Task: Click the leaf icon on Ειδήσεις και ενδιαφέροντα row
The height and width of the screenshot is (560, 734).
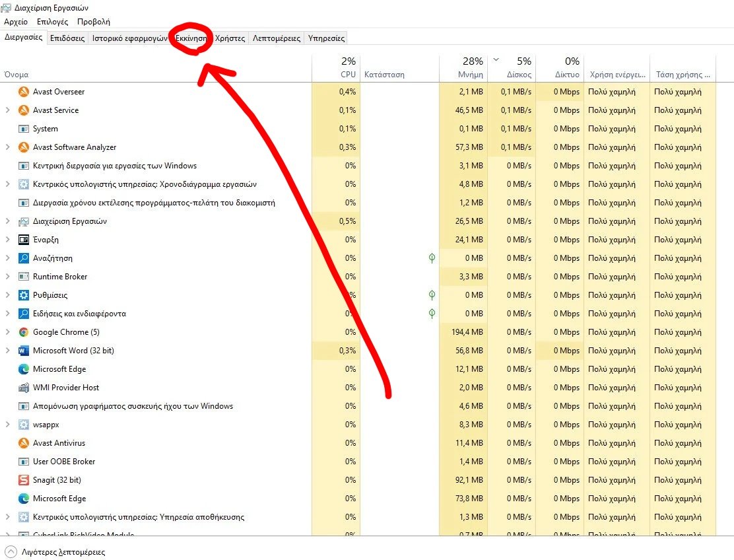Action: [432, 314]
